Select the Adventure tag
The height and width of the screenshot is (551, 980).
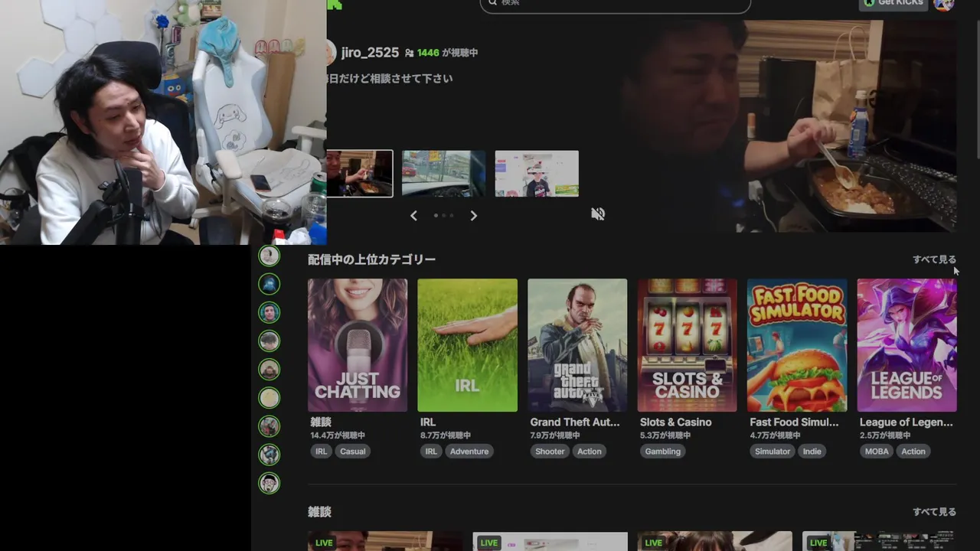tap(469, 452)
